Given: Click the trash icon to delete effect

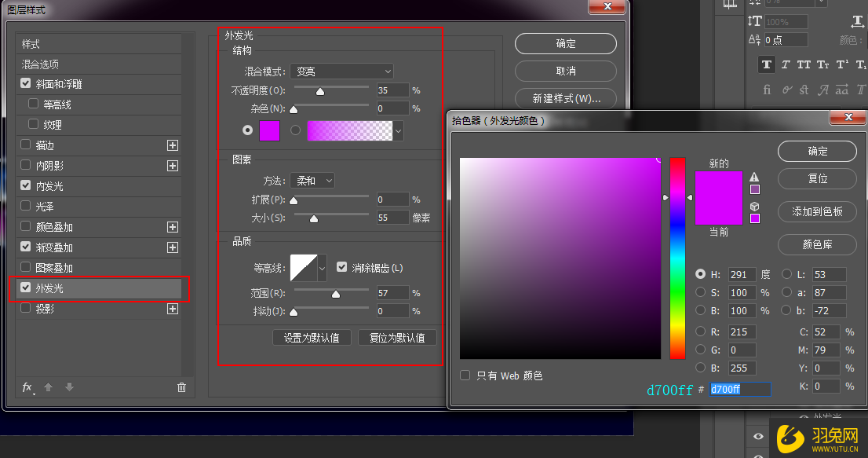Looking at the screenshot, I should click(181, 387).
